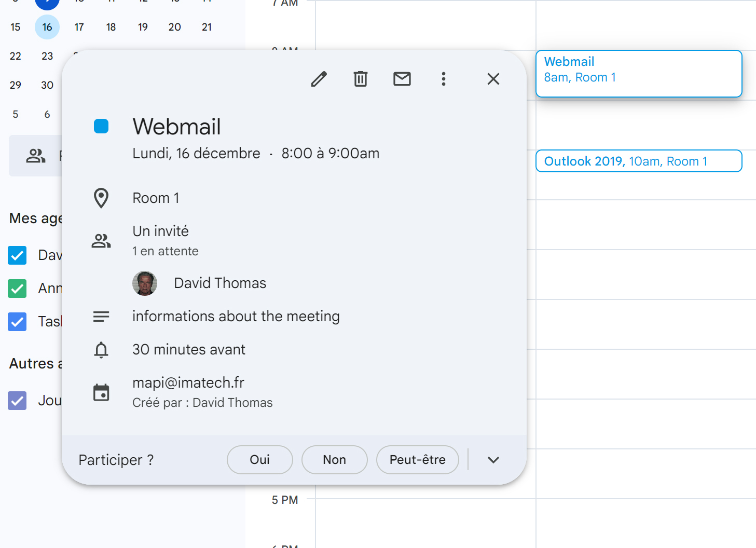This screenshot has height=548, width=756.
Task: Click the blue event color square
Action: 101,126
